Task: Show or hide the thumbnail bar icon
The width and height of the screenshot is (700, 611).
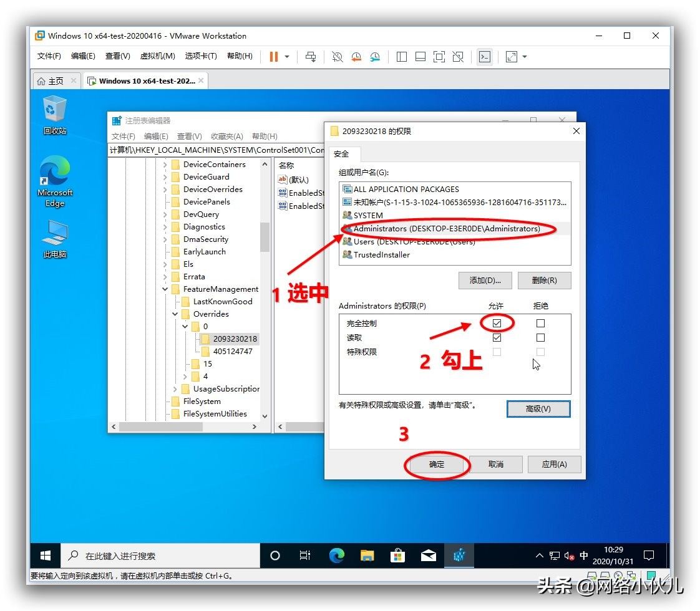Action: [x=420, y=57]
